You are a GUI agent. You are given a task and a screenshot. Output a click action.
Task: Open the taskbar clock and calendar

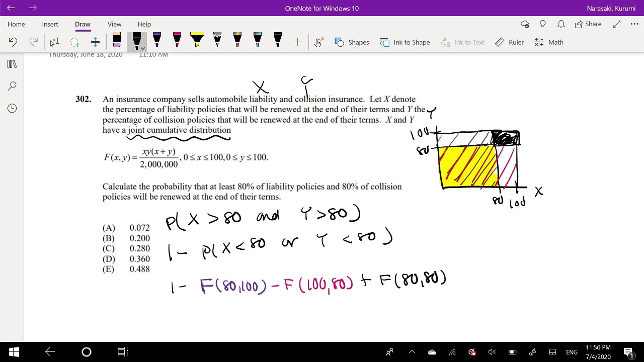tap(598, 352)
